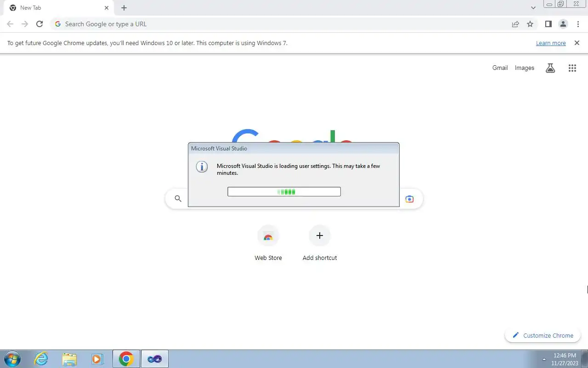The image size is (588, 368).
Task: Launch Internet Explorer from the taskbar
Action: tap(41, 359)
